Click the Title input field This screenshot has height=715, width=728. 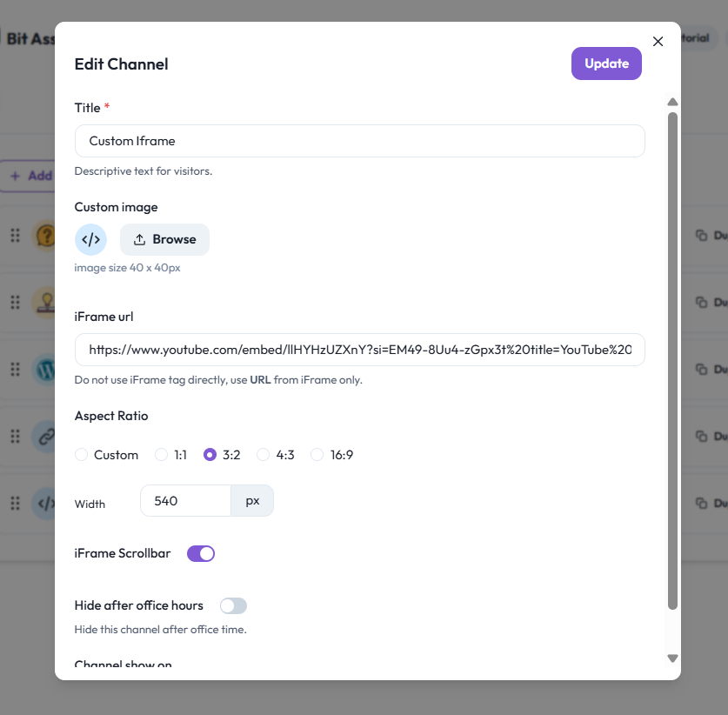click(x=359, y=141)
